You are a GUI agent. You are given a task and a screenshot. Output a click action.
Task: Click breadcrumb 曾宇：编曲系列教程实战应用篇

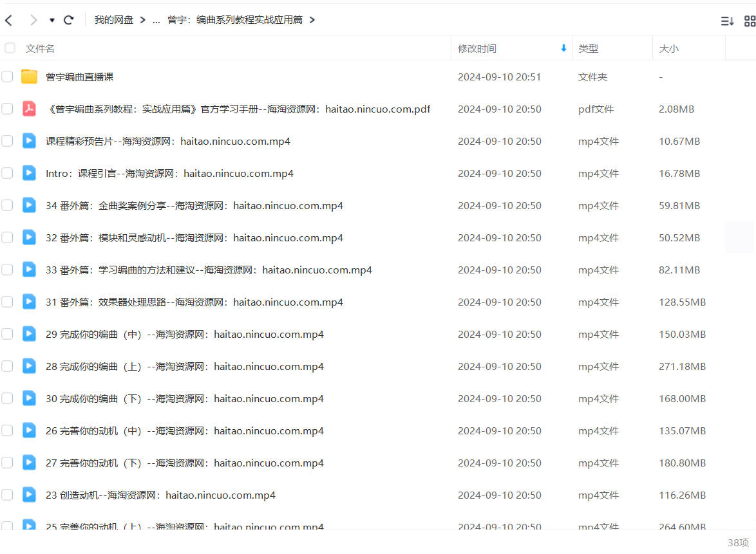[x=235, y=20]
